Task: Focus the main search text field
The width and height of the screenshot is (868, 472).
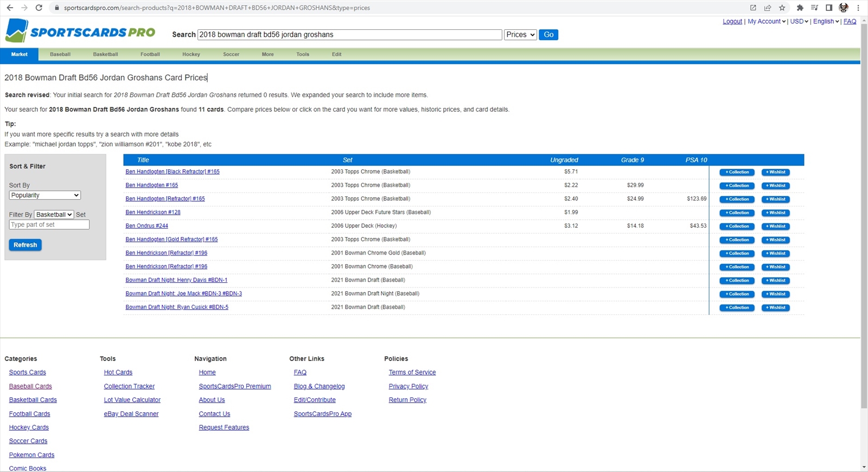Action: tap(350, 35)
